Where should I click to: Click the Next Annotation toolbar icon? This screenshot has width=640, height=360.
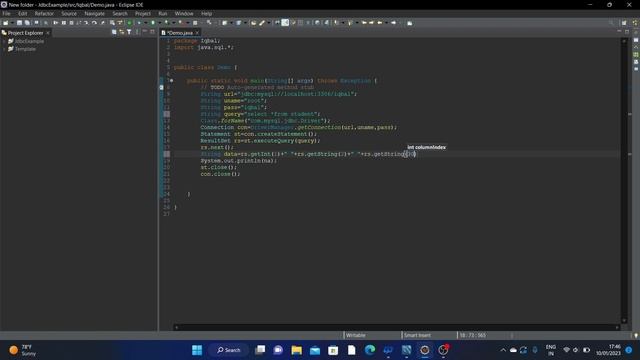pos(336,23)
